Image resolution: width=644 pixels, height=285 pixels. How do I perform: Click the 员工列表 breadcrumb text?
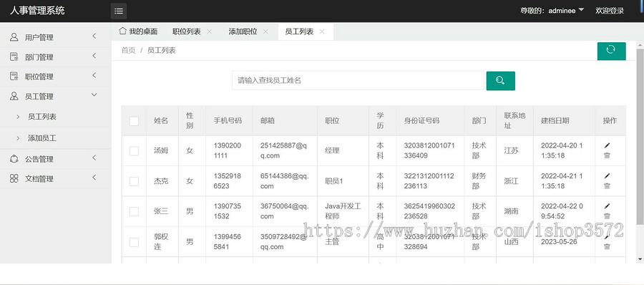(162, 51)
